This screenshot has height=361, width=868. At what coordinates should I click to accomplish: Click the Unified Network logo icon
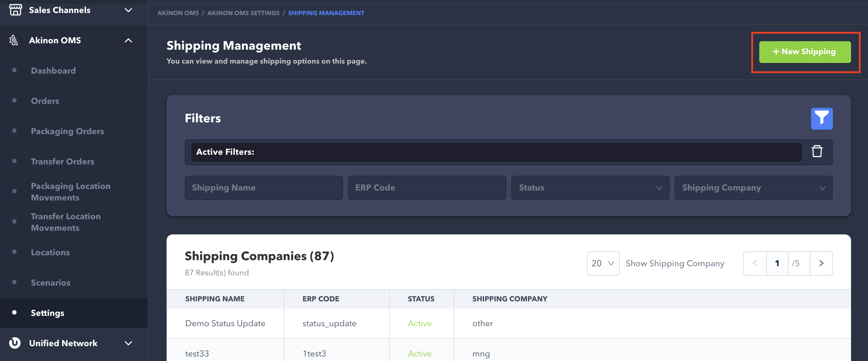[x=15, y=343]
